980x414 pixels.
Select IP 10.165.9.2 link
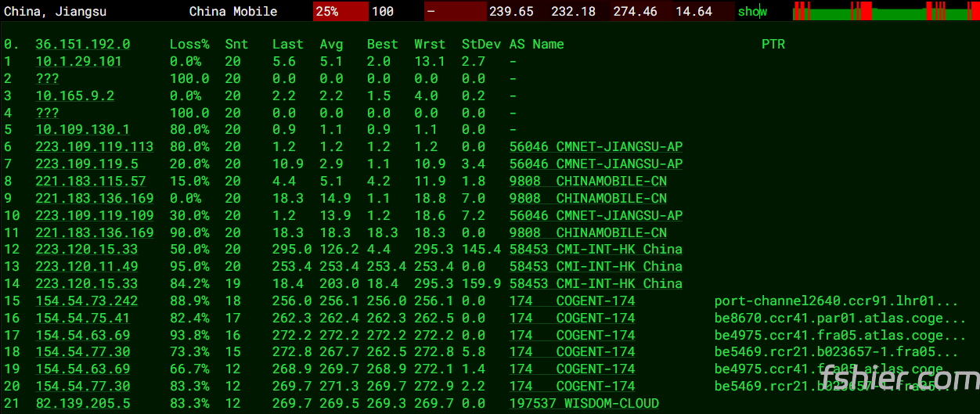point(74,96)
